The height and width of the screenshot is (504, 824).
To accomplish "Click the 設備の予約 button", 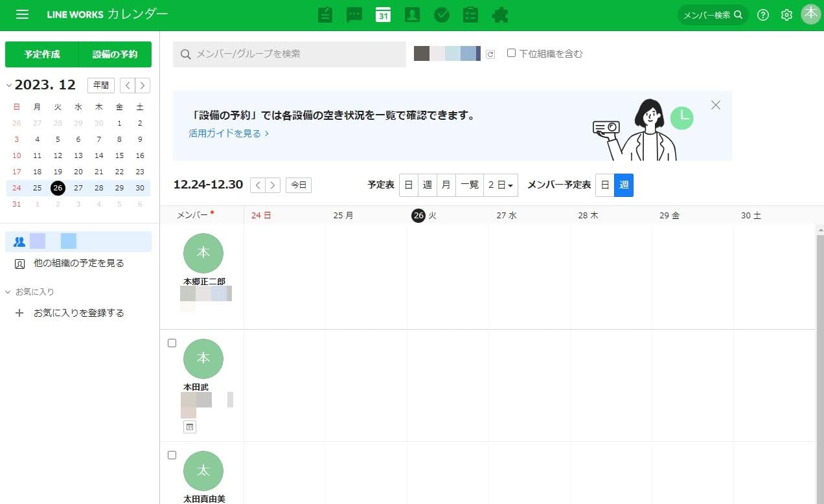I will point(115,54).
